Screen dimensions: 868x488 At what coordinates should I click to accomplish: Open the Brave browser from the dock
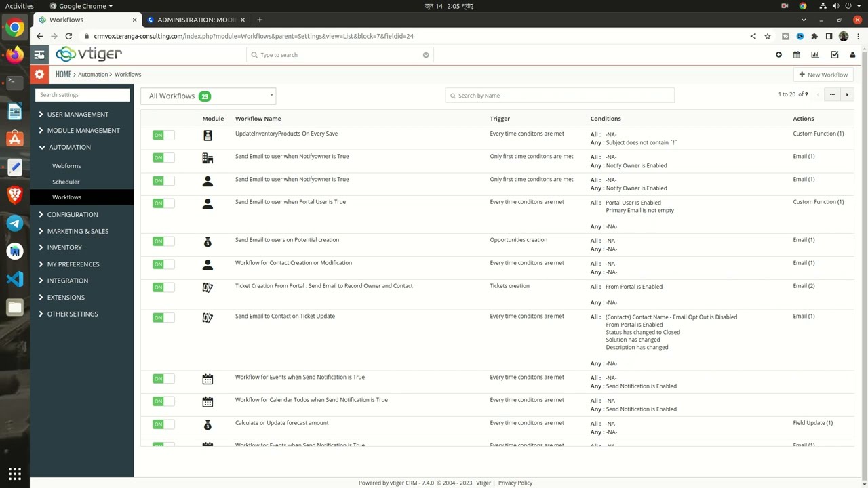tap(14, 195)
